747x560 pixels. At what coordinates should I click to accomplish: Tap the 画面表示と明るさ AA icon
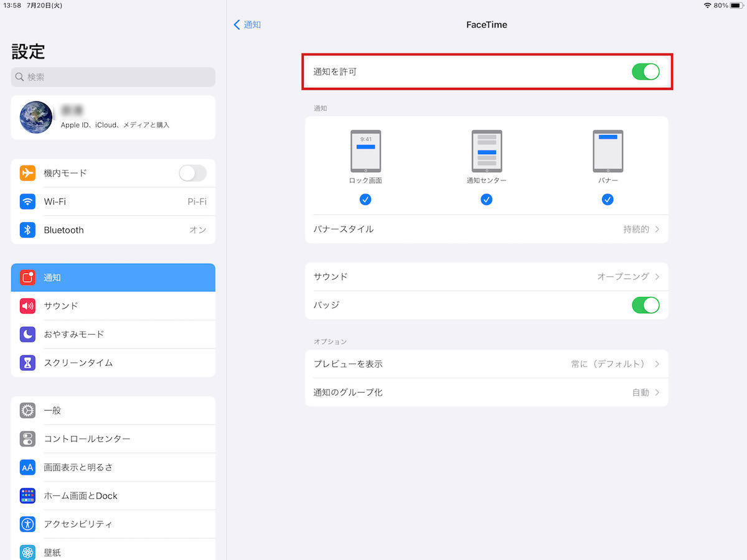point(27,467)
